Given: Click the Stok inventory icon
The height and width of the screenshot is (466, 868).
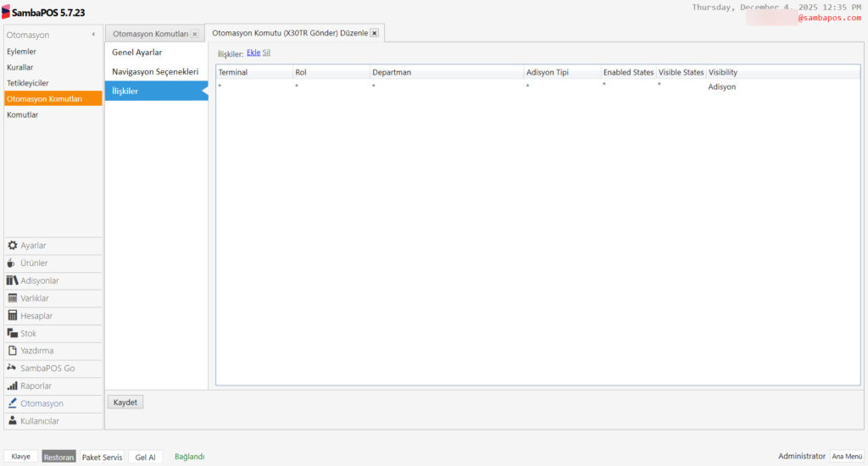Looking at the screenshot, I should point(13,333).
